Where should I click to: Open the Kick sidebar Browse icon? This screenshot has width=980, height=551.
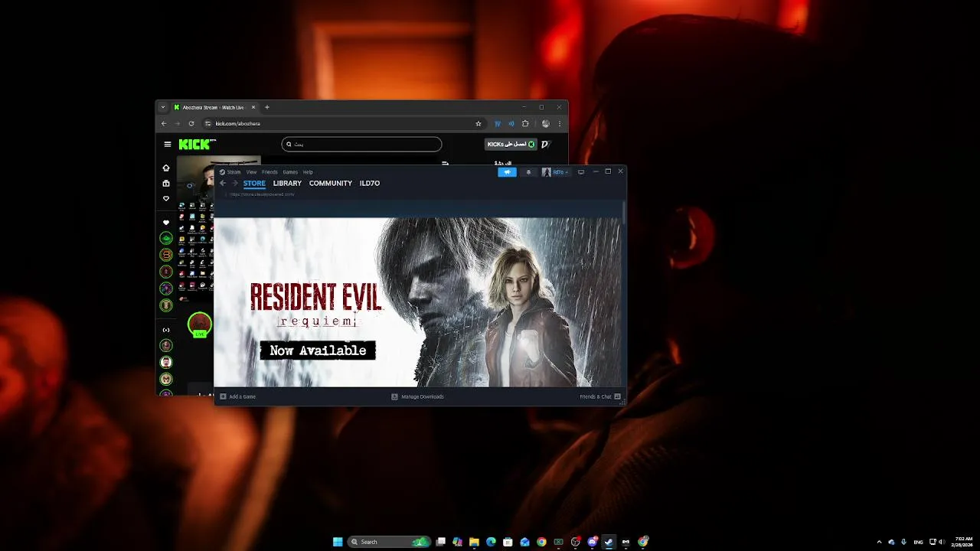[166, 184]
